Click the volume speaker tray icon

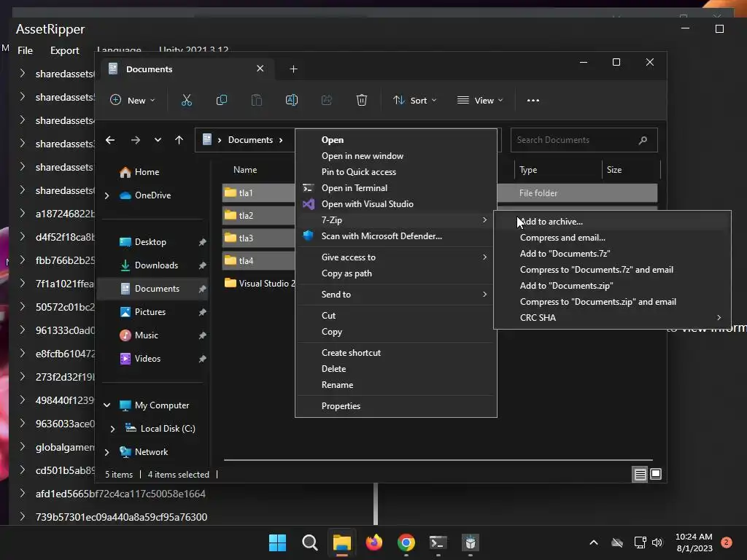point(657,542)
